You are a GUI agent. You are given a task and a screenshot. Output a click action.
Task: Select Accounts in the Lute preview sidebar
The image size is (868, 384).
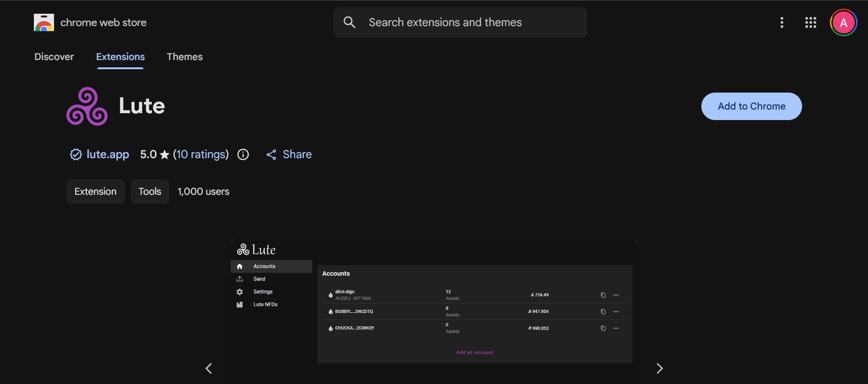click(271, 266)
